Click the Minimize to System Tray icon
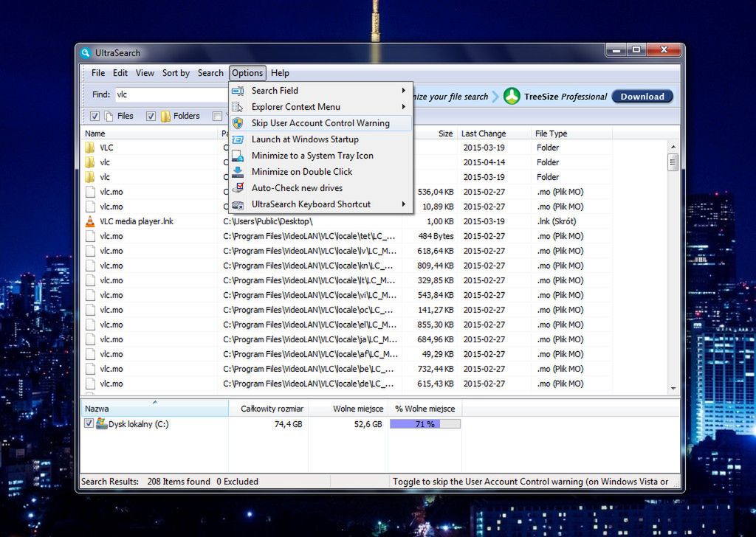 [238, 156]
